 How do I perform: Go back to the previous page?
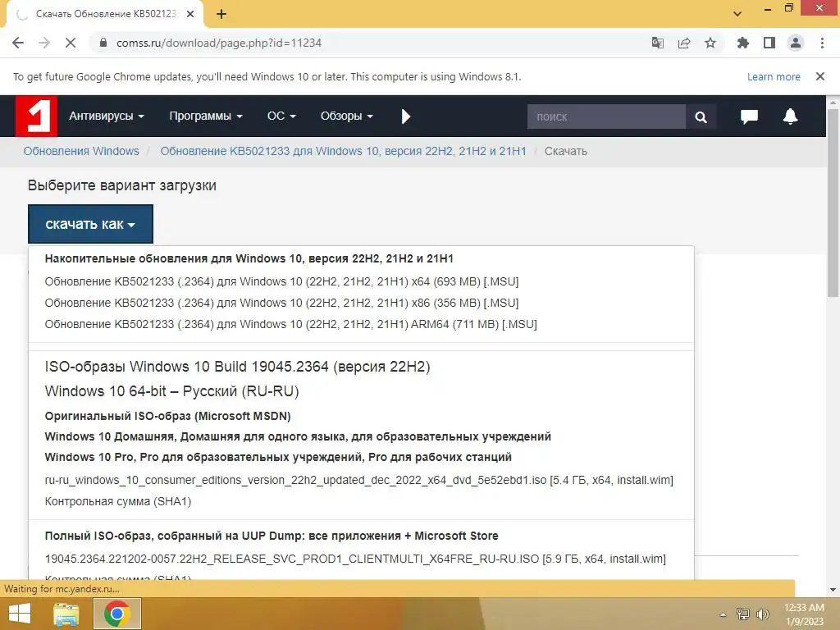click(x=18, y=43)
